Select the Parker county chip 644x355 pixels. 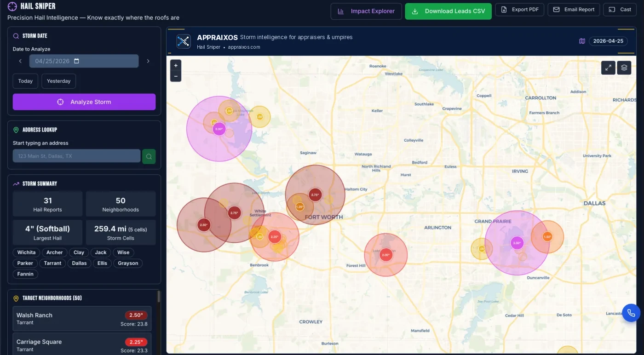(x=25, y=263)
